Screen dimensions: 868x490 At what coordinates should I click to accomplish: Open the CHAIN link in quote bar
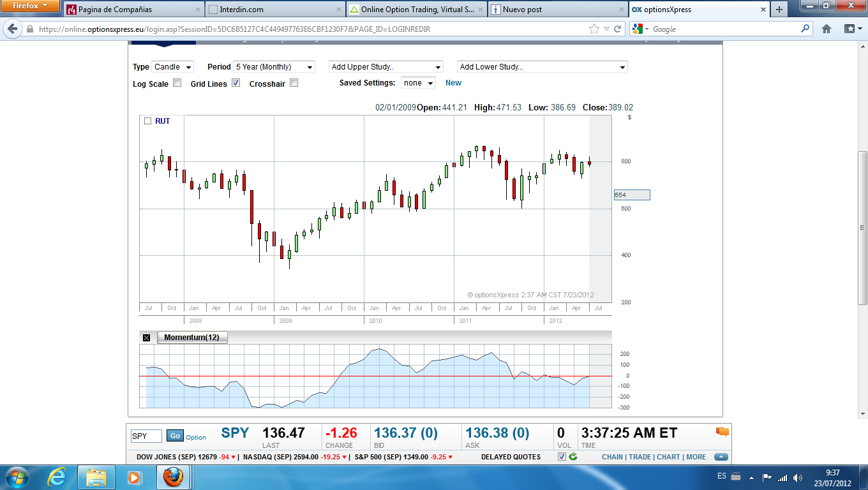coord(612,457)
